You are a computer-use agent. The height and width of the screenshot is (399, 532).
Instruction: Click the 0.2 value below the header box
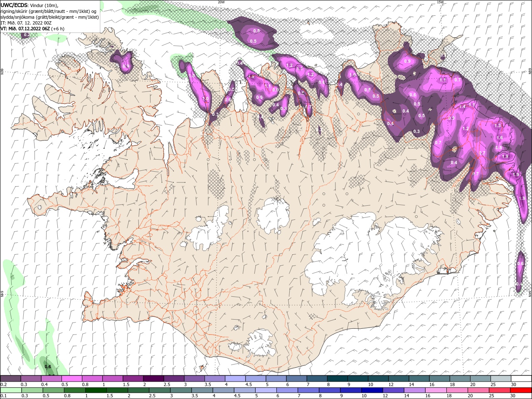coord(26,35)
